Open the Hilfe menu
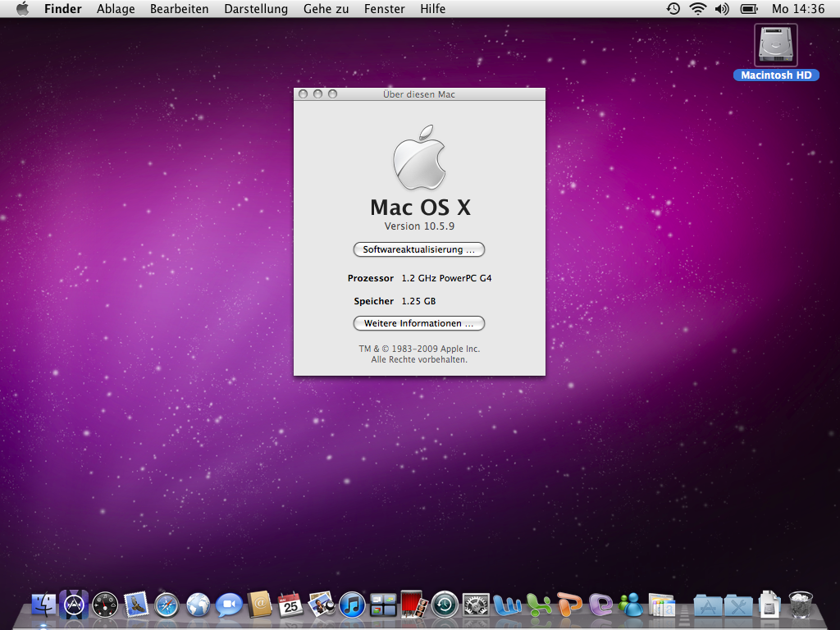Viewport: 840px width, 630px height. (x=432, y=8)
